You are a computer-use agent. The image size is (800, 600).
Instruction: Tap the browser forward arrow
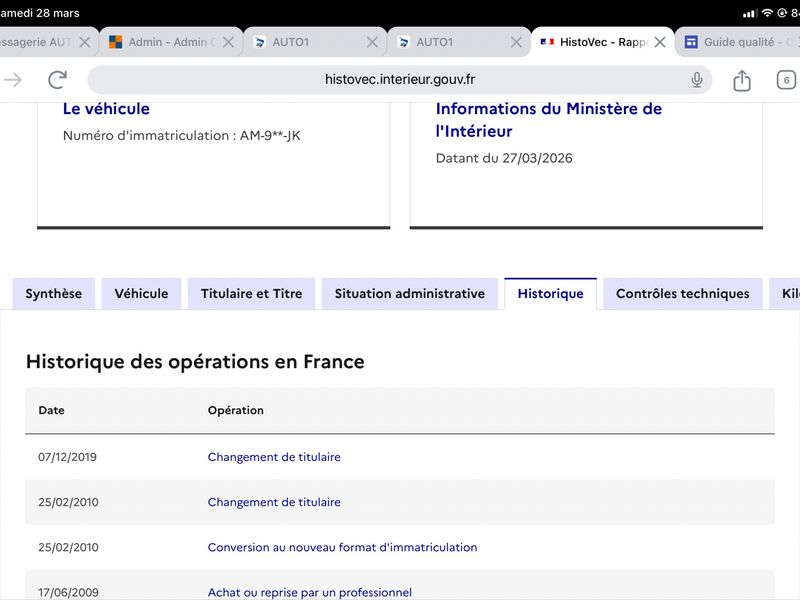click(x=12, y=80)
